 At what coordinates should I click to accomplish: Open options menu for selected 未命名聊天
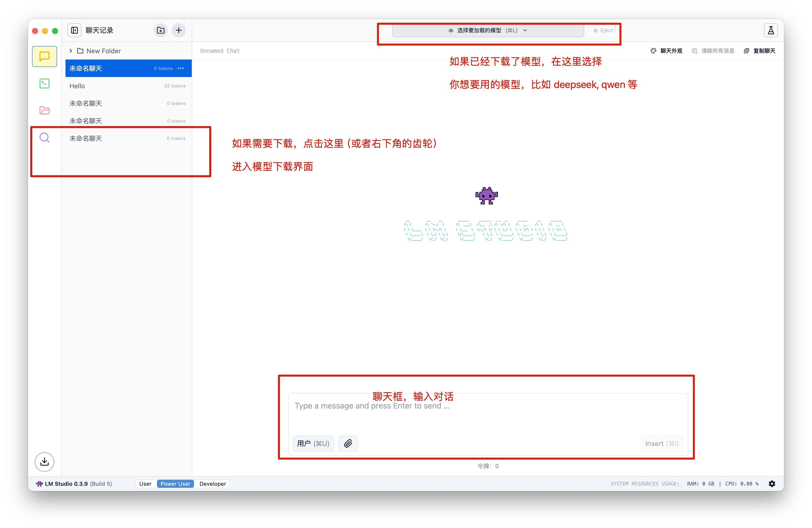pos(181,68)
